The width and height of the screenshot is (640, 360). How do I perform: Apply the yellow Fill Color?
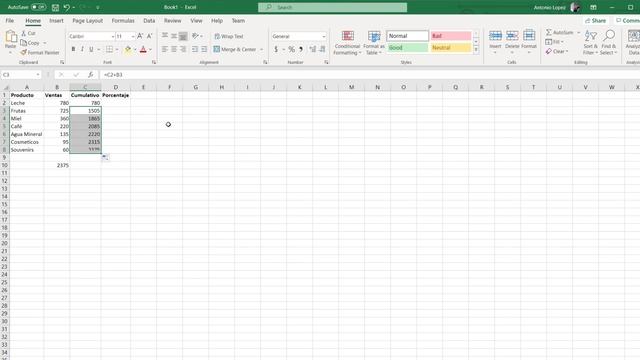pos(128,49)
